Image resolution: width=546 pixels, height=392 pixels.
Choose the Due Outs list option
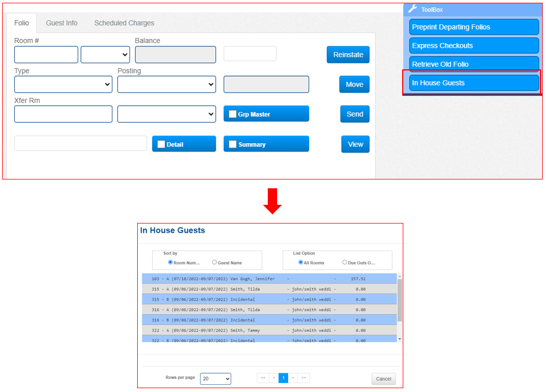pos(345,263)
